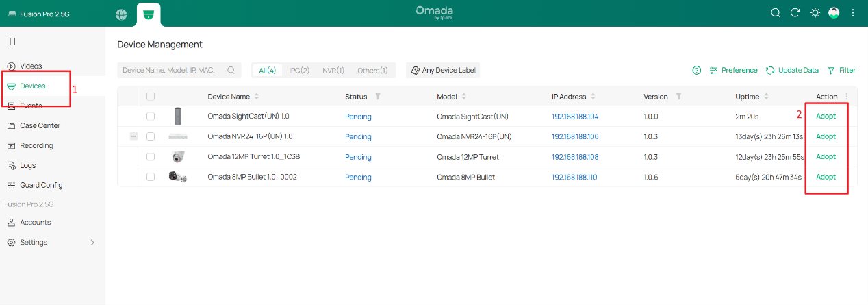Adopt the Omada 12MP Turret camera
This screenshot has height=305, width=868.
coord(826,156)
